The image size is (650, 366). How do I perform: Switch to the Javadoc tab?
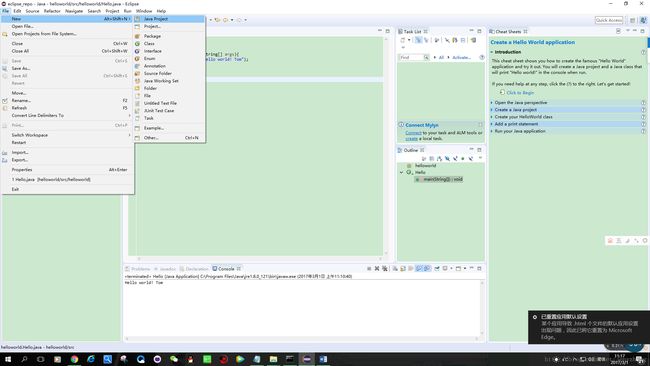point(165,269)
